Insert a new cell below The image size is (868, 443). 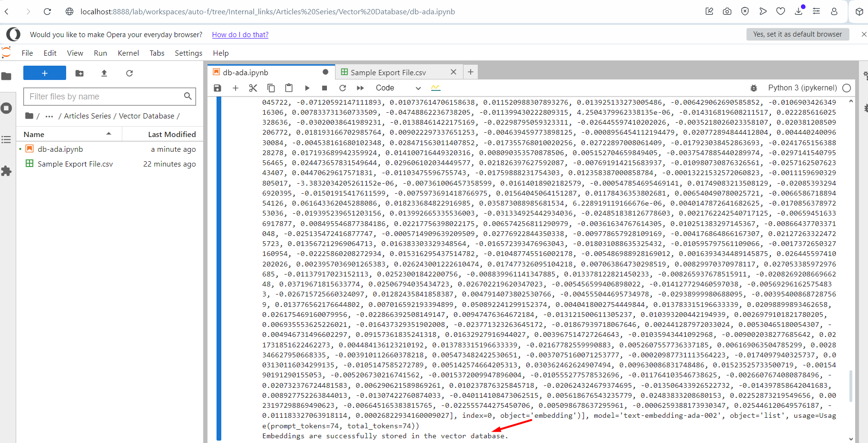point(235,88)
